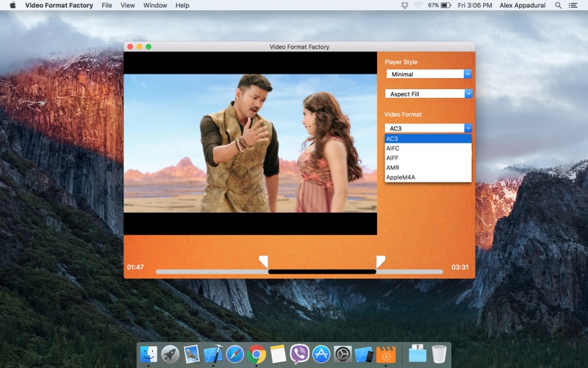Click the Video Format label
This screenshot has width=588, height=368.
pyautogui.click(x=403, y=114)
